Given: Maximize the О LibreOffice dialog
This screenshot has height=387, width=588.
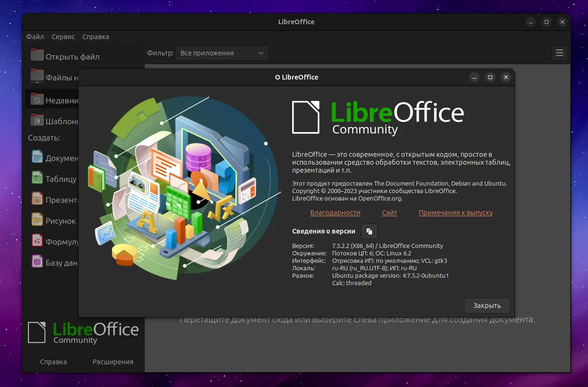Looking at the screenshot, I should coord(490,77).
